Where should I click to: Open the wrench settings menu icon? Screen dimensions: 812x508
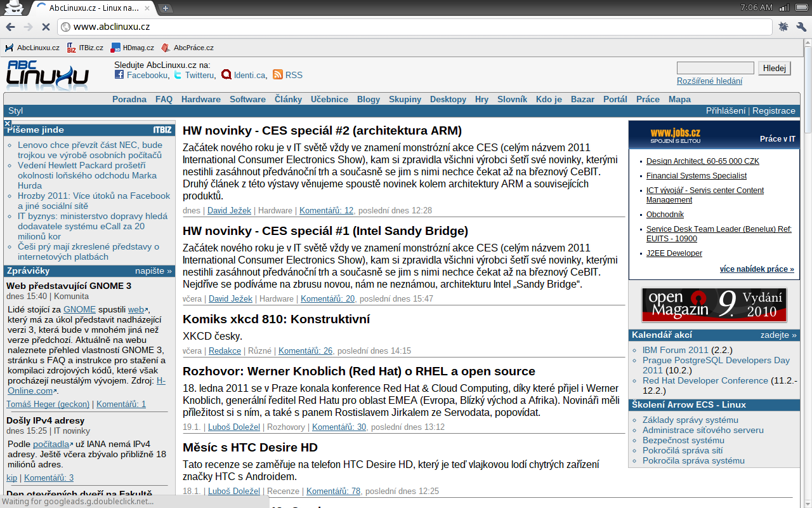point(801,27)
